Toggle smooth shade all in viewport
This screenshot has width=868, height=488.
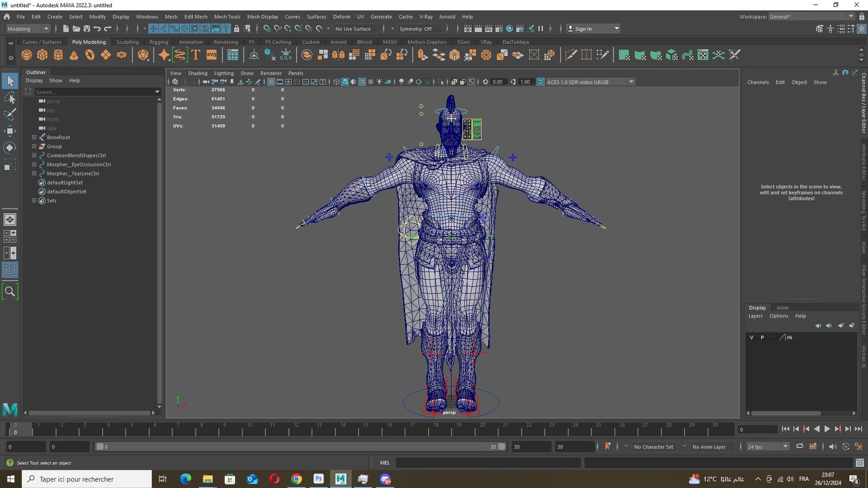pos(345,82)
